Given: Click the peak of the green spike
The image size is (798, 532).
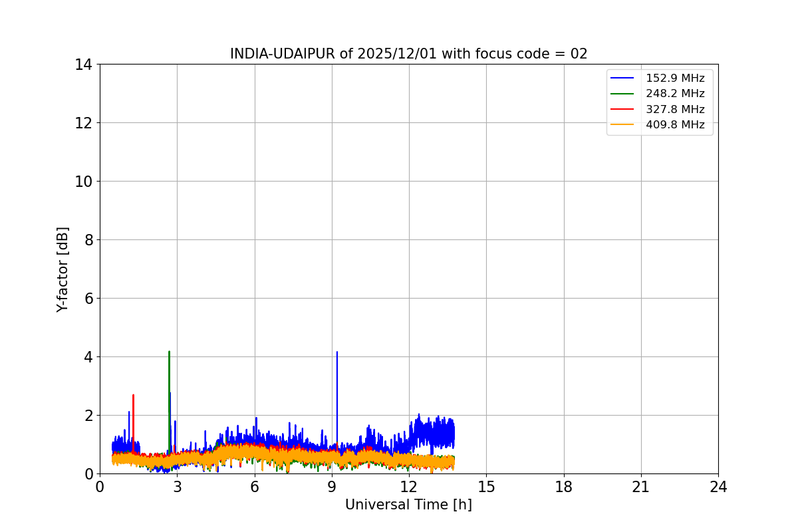Looking at the screenshot, I should pyautogui.click(x=169, y=352).
